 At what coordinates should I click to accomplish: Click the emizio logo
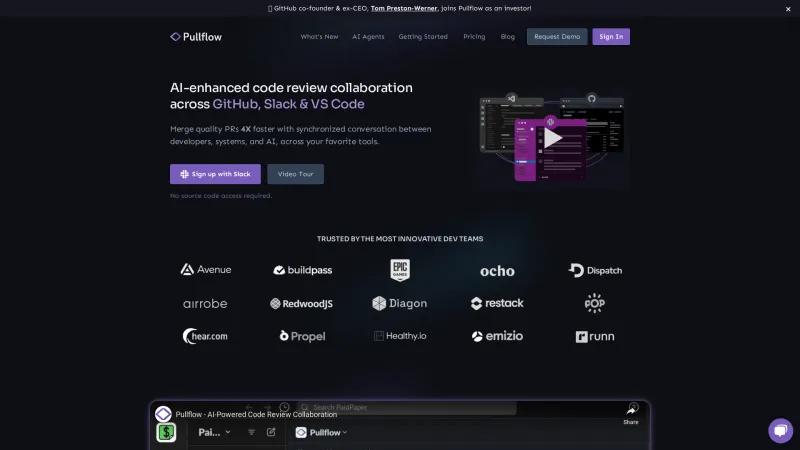click(497, 336)
